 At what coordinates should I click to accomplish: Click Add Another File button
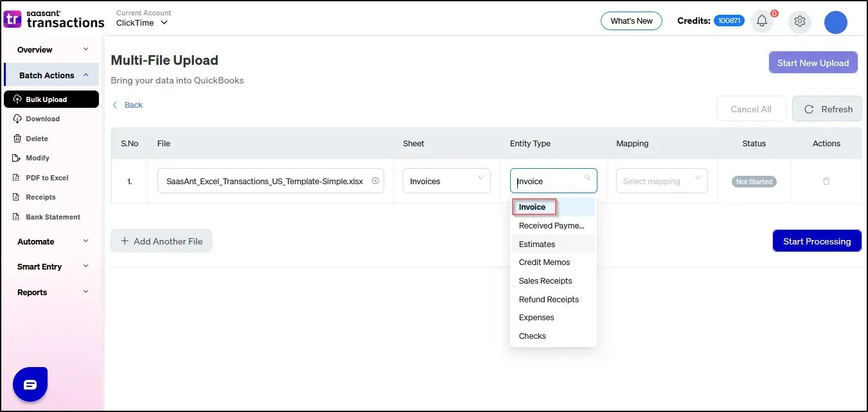click(161, 241)
